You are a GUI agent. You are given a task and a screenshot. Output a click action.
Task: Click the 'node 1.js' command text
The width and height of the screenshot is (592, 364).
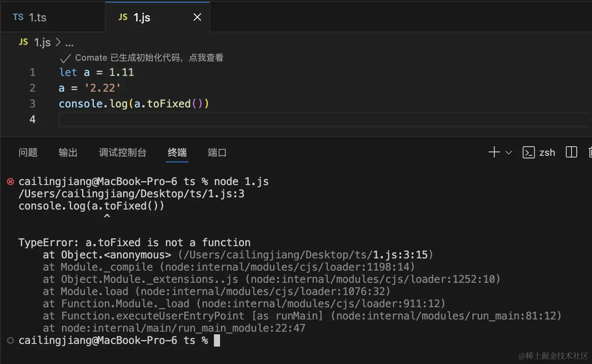[x=241, y=182]
